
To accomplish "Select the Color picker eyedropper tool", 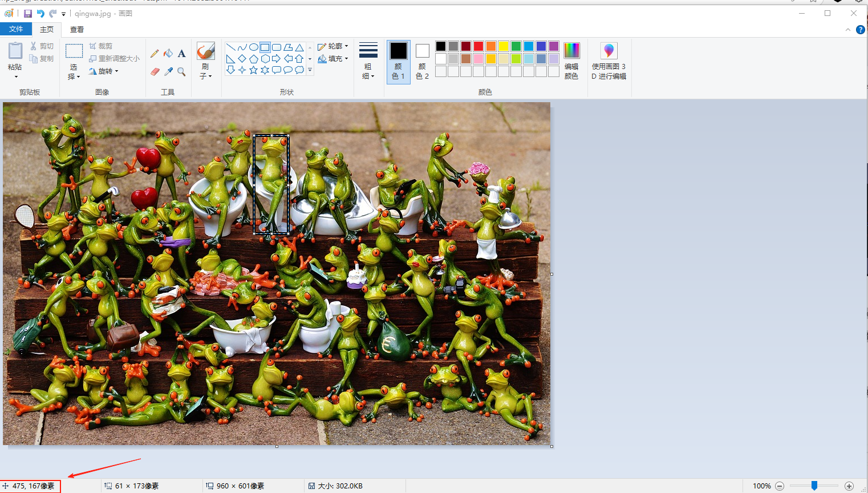I will coord(168,72).
